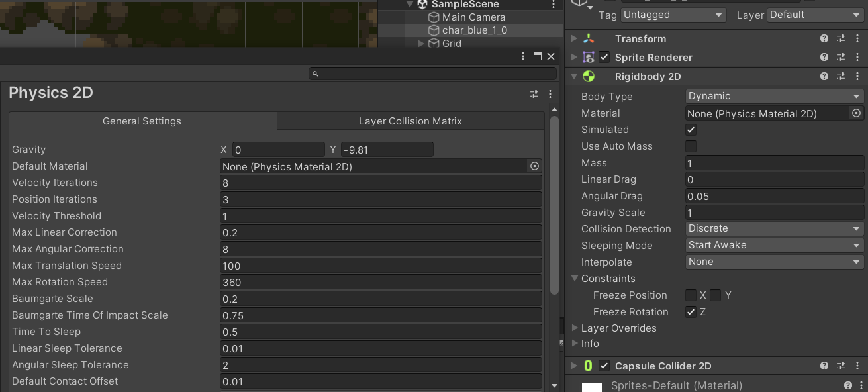Viewport: 868px width, 392px height.
Task: Click the Gravity Y input field
Action: click(x=387, y=150)
